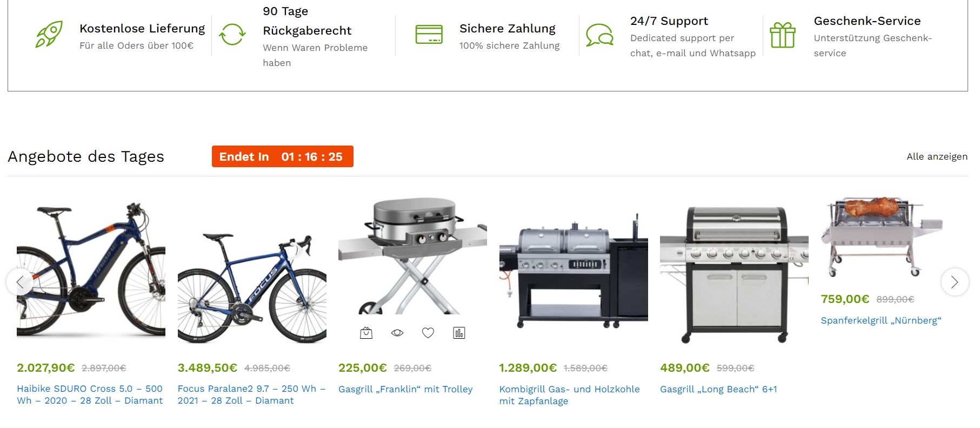Screen dimensions: 980x428
Task: Open Focus Paralane2 9.7 product link
Action: coord(251,394)
